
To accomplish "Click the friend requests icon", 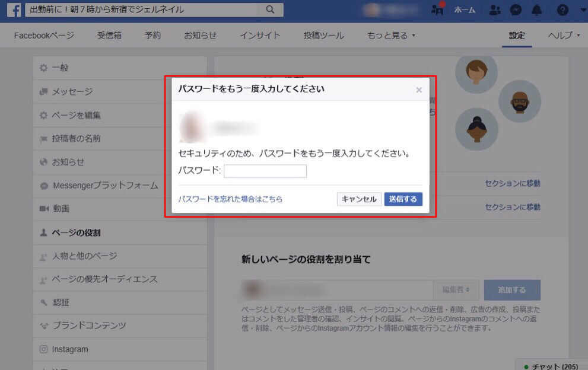I will pos(495,9).
